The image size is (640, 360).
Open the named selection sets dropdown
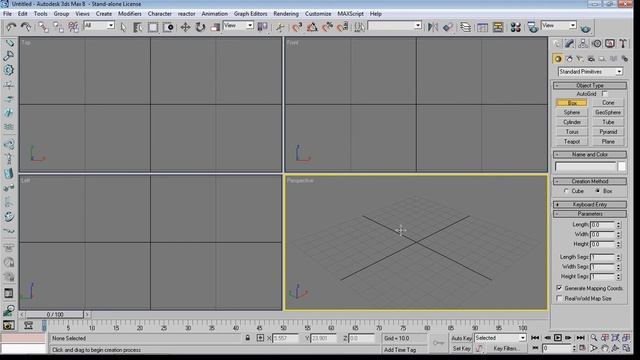[x=395, y=25]
